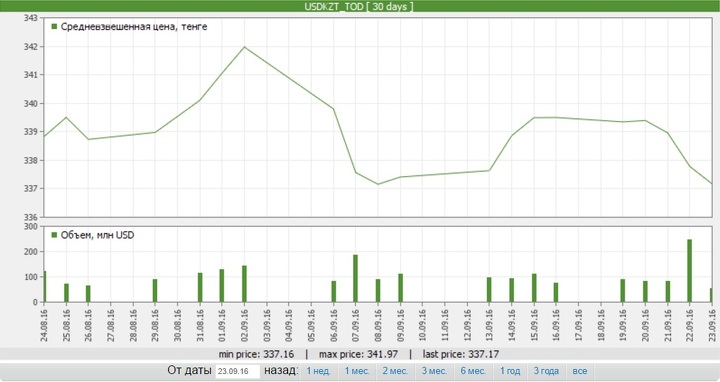The image size is (720, 382).
Task: Select the 1 нед. period link
Action: coord(319,371)
